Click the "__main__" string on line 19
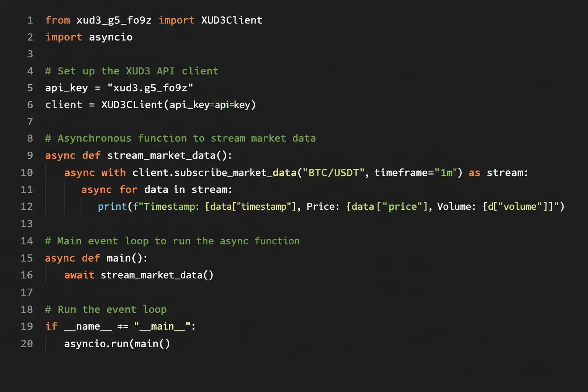This screenshot has width=588, height=392. (162, 327)
